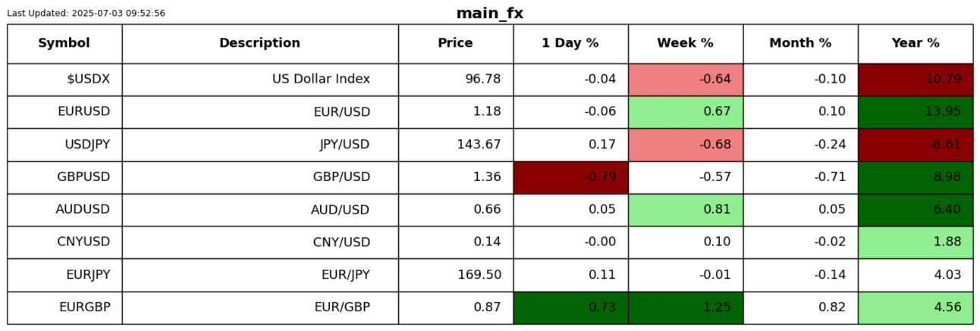Click the Month % column header
The height and width of the screenshot is (331, 980).
(800, 43)
